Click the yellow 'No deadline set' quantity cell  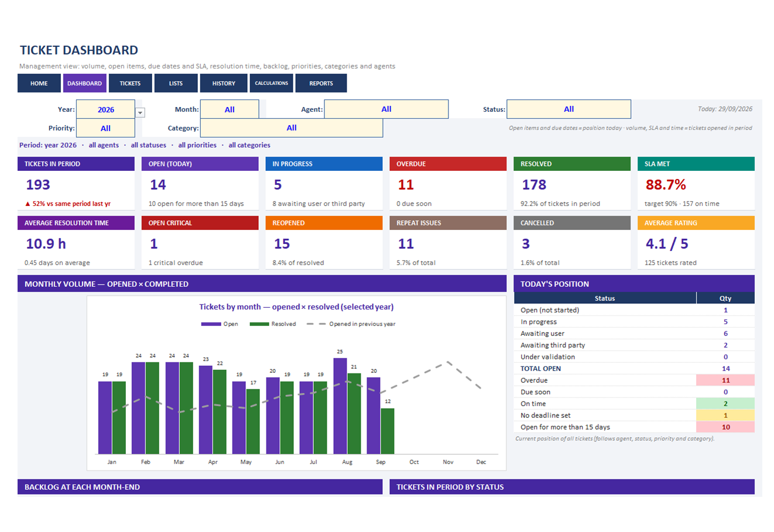[x=725, y=416]
